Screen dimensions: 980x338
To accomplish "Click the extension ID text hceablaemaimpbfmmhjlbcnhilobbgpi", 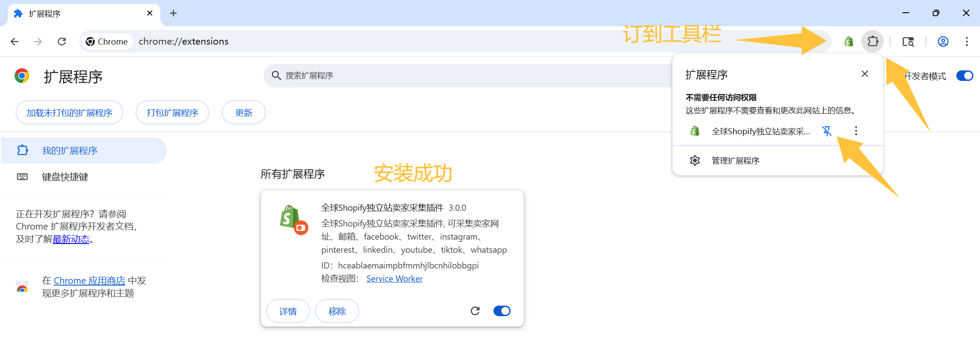I will pyautogui.click(x=409, y=265).
